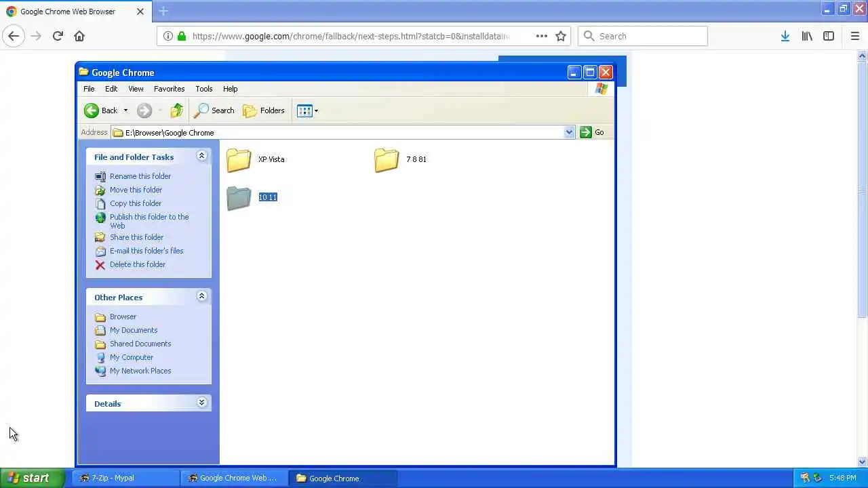
Task: Expand the Details panel
Action: (201, 403)
